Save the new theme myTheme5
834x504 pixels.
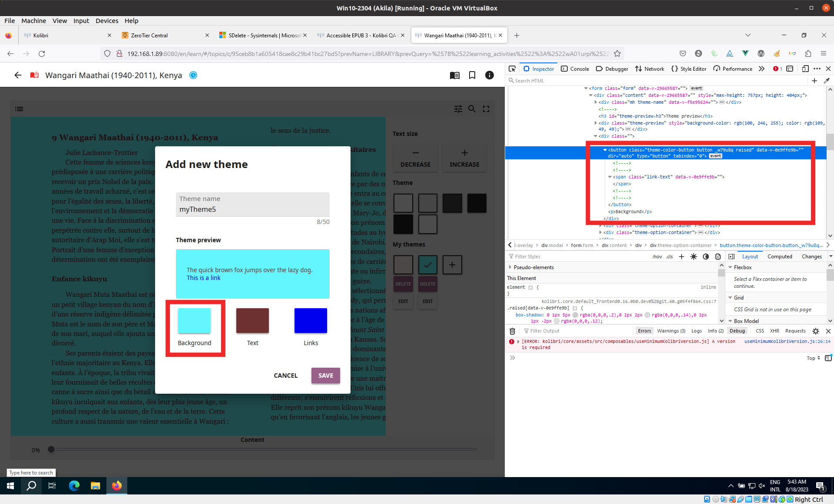click(x=325, y=376)
